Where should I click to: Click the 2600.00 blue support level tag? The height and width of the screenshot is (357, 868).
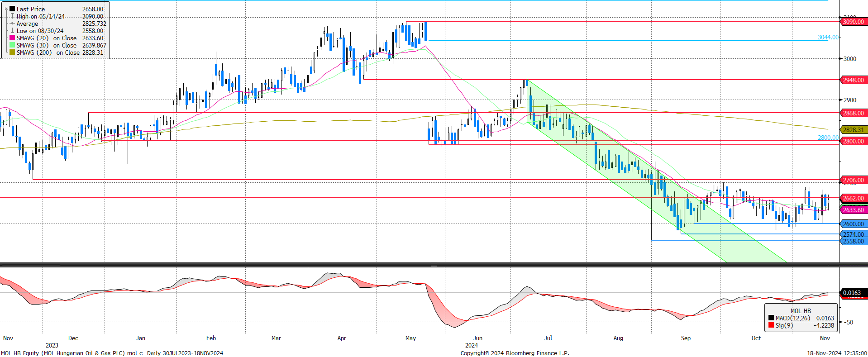(x=854, y=224)
